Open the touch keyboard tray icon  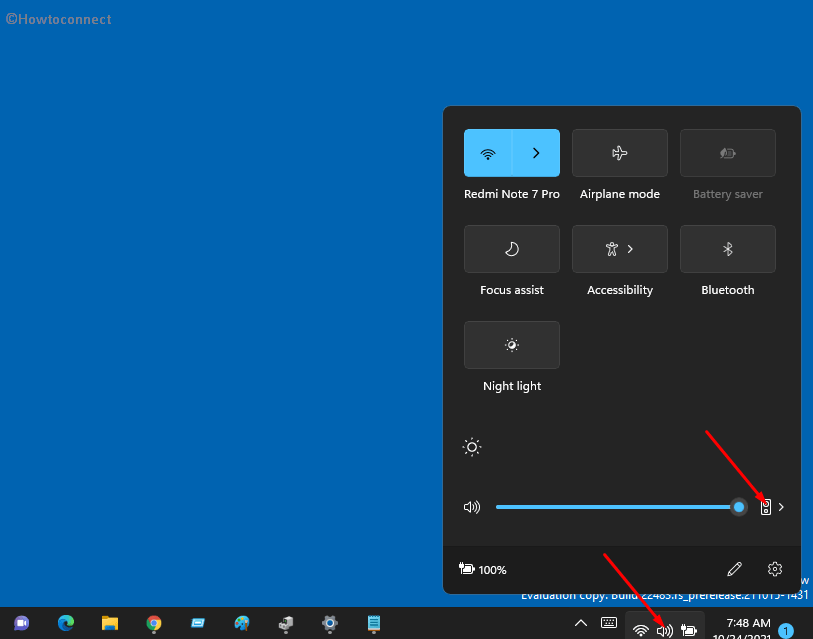609,622
